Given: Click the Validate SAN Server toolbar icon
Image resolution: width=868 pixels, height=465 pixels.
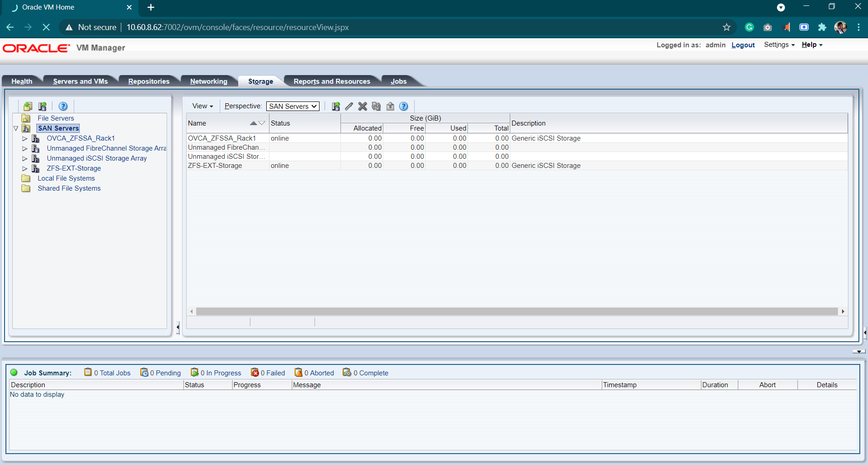Looking at the screenshot, I should click(390, 106).
